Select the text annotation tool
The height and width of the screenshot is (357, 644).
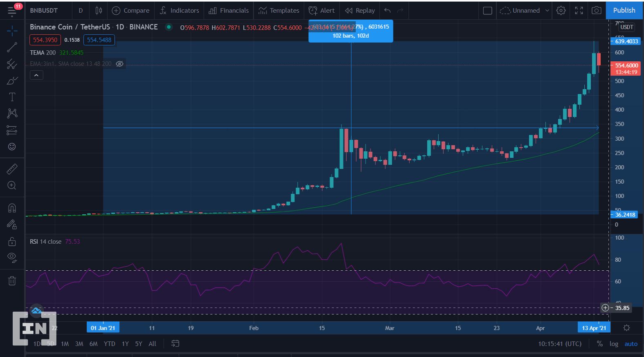pos(12,97)
